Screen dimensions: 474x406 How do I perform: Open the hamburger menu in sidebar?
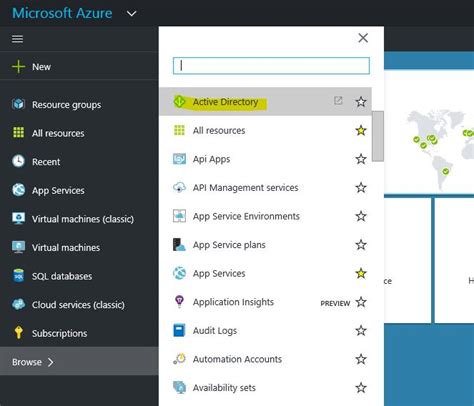coord(18,39)
